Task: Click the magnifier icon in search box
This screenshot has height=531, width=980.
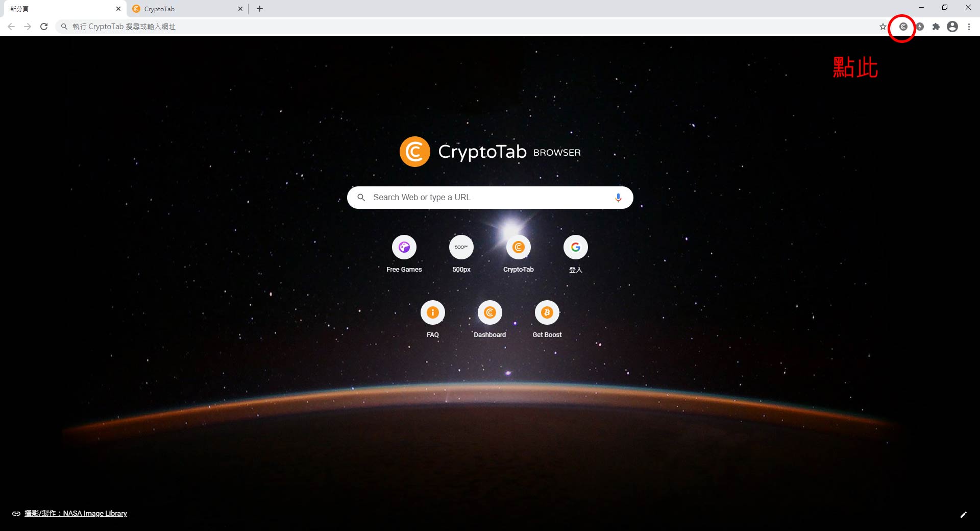Action: pos(361,198)
